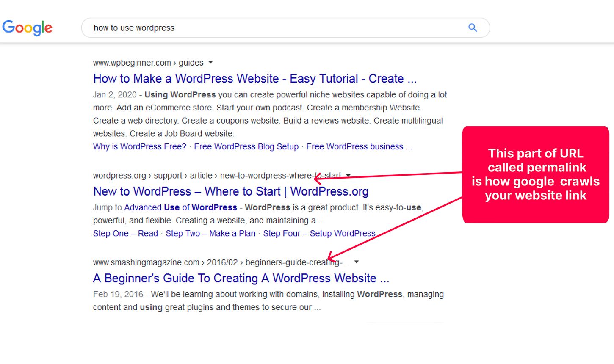Go to 'Step Two – Make a Plan' sitelink
The image size is (614, 364).
(x=210, y=234)
